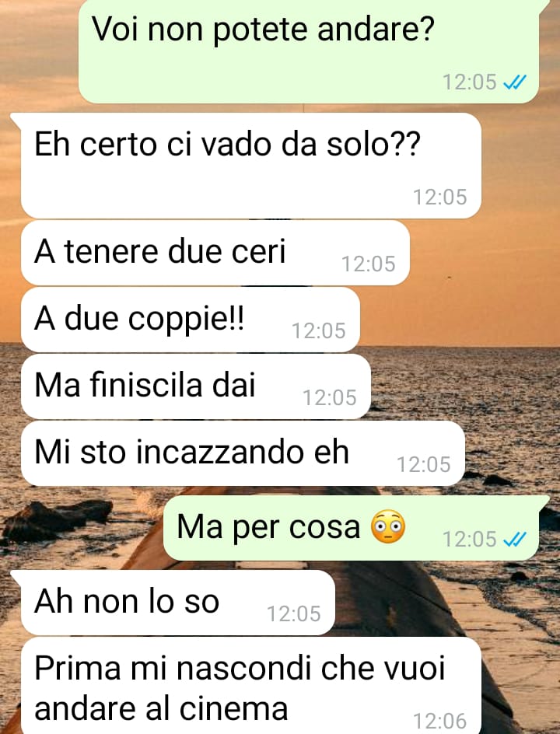Click the timestamp beside 'Mi sto incazzando eh'
This screenshot has width=560, height=734.
coord(423,465)
